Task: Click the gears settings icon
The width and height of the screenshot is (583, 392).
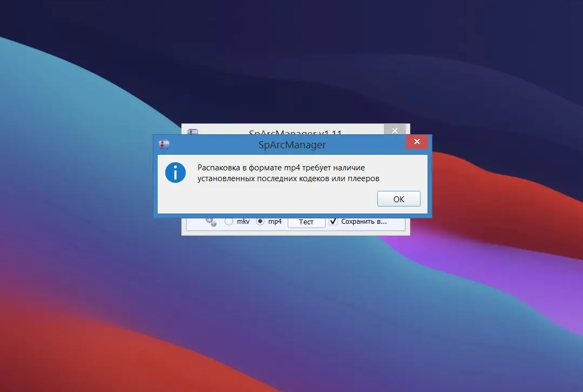Action: (211, 222)
